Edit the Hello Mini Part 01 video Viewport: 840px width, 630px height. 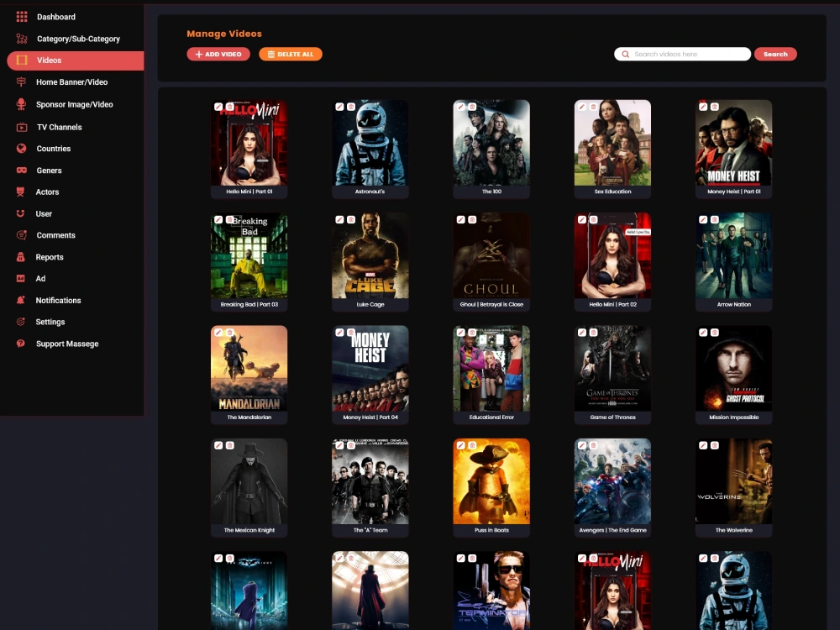click(x=218, y=107)
